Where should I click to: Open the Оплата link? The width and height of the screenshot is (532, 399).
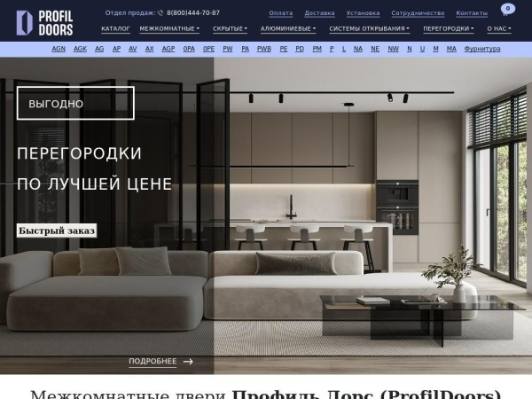(x=280, y=13)
